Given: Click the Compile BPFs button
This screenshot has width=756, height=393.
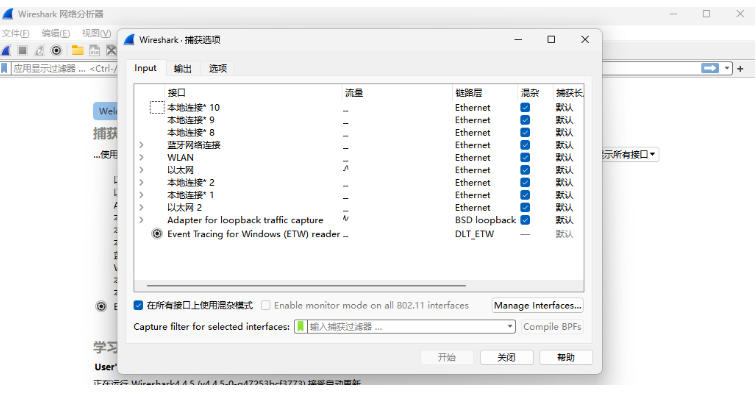Looking at the screenshot, I should pos(552,327).
